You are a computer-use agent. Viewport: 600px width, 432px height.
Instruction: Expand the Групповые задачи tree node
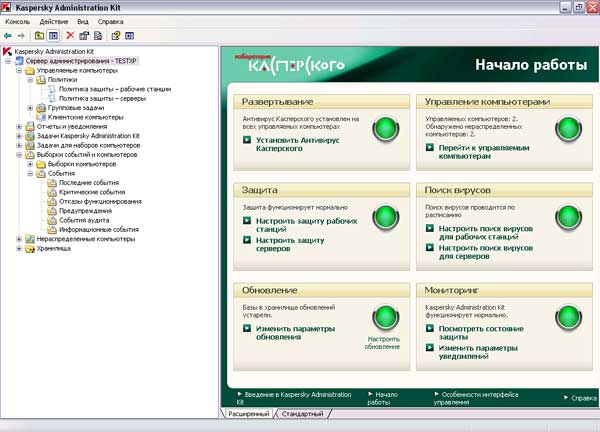31,108
